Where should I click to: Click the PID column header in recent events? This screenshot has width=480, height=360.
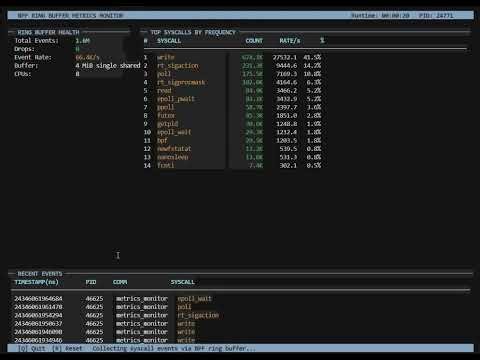[91, 282]
